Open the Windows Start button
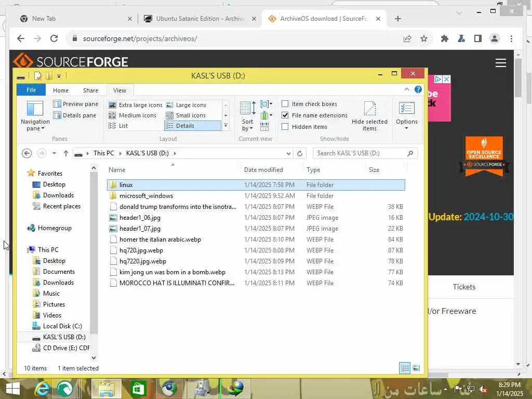The width and height of the screenshot is (532, 399). tap(13, 389)
